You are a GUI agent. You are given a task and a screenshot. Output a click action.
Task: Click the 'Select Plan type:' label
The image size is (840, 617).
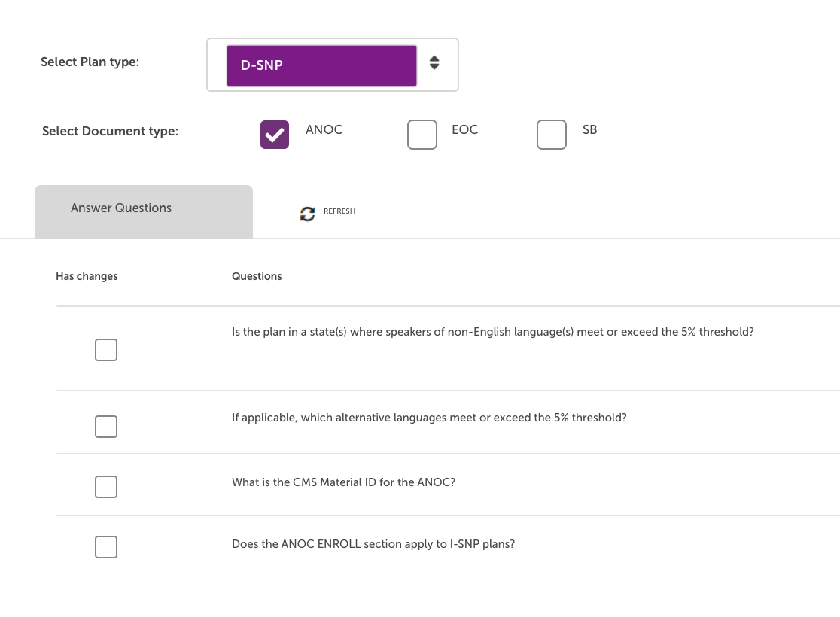click(x=90, y=62)
